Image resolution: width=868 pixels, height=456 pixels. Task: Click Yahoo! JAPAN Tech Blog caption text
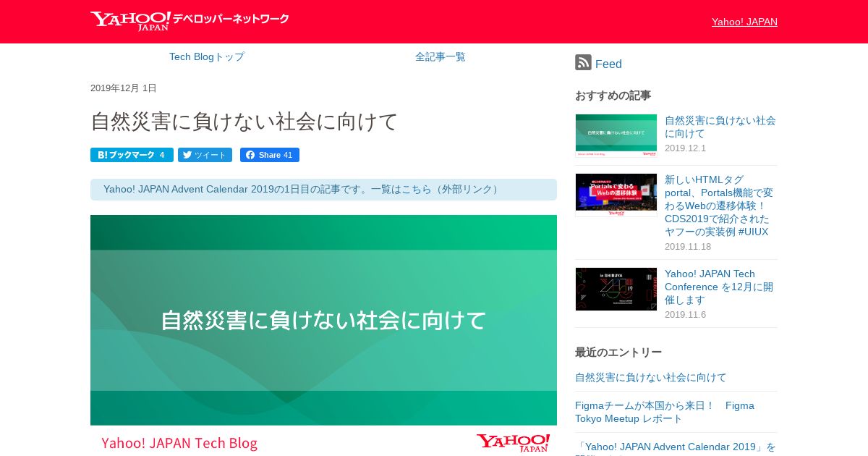179,443
